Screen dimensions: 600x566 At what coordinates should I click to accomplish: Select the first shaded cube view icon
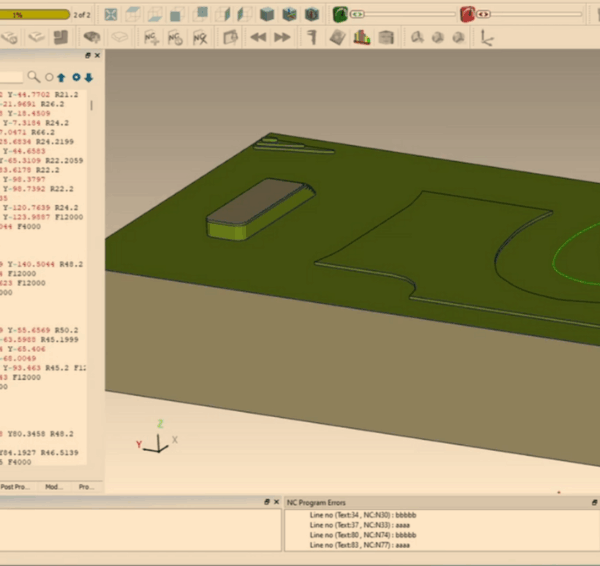coord(267,14)
